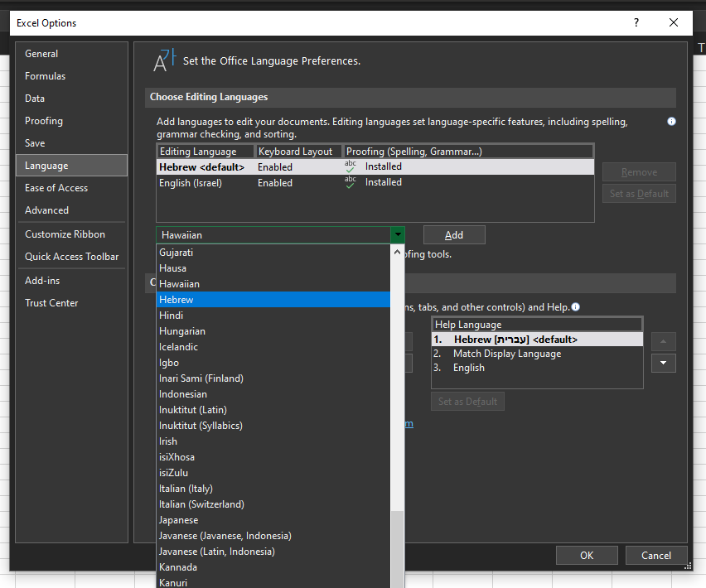Open the Trust Center category
Screen dimensions: 706x588
[x=71, y=303]
